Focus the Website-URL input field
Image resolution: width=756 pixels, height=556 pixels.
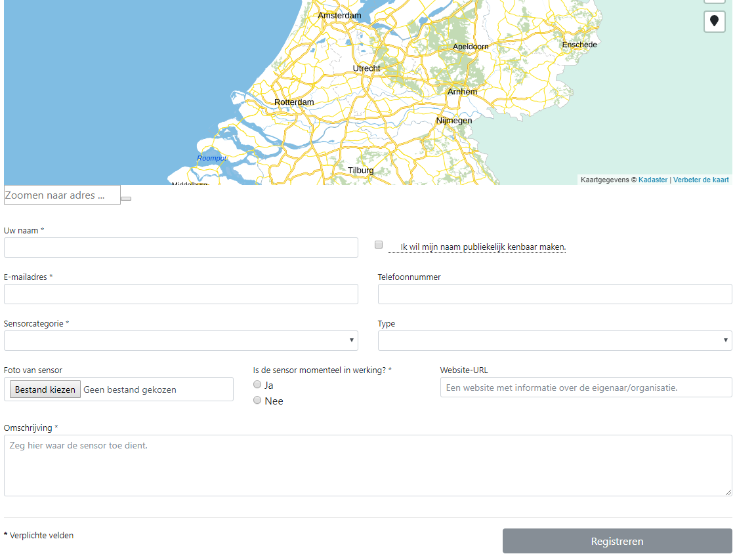[x=585, y=387]
